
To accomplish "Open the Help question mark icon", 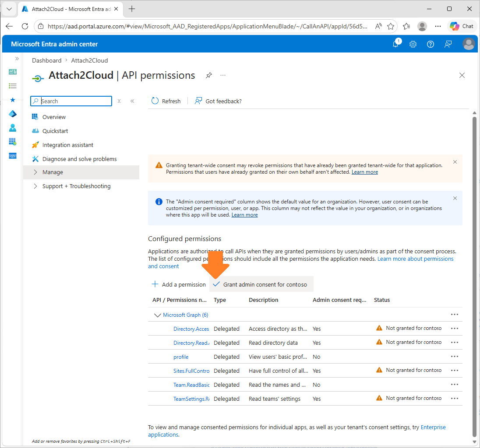I will [430, 44].
